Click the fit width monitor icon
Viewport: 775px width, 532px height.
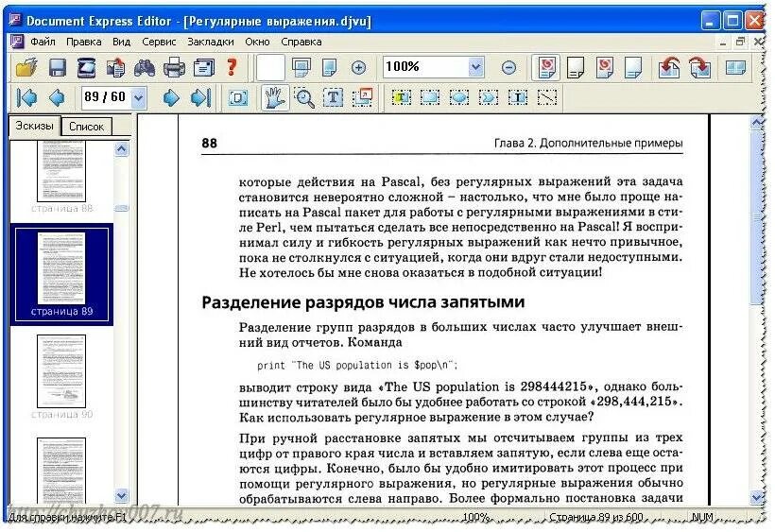point(301,67)
